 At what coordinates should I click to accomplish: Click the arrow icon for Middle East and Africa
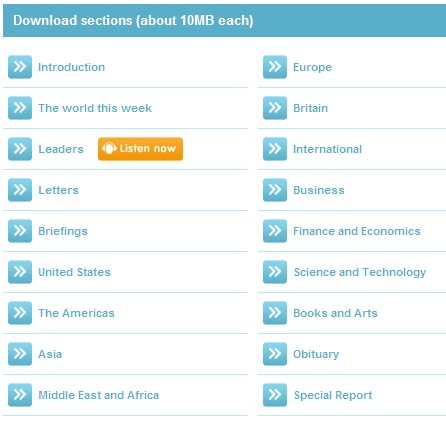coord(20,395)
